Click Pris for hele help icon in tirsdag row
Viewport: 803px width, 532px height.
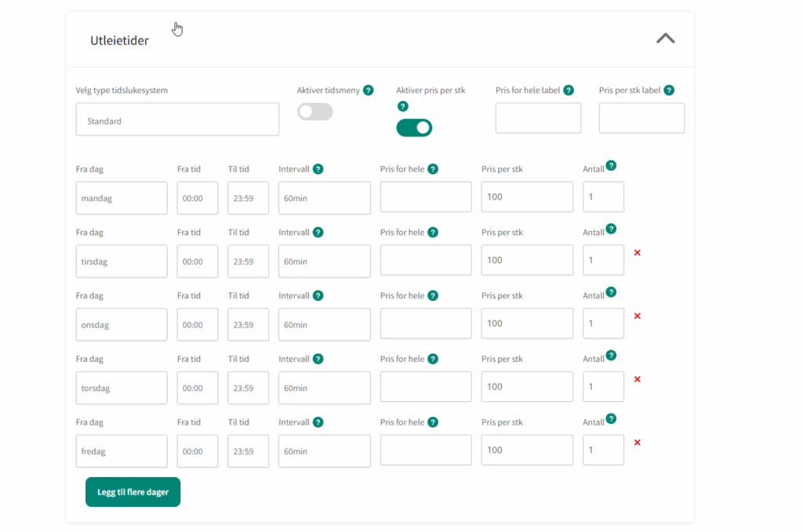[433, 232]
